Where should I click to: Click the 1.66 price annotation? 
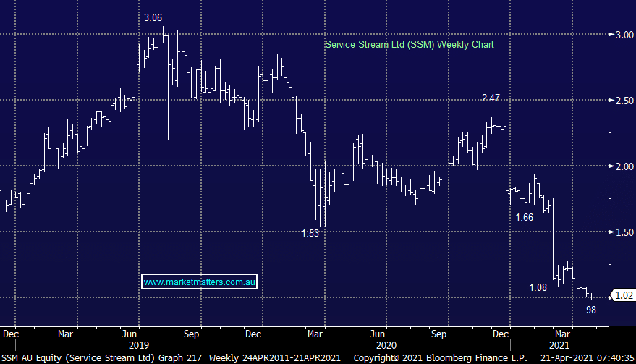[x=524, y=216]
